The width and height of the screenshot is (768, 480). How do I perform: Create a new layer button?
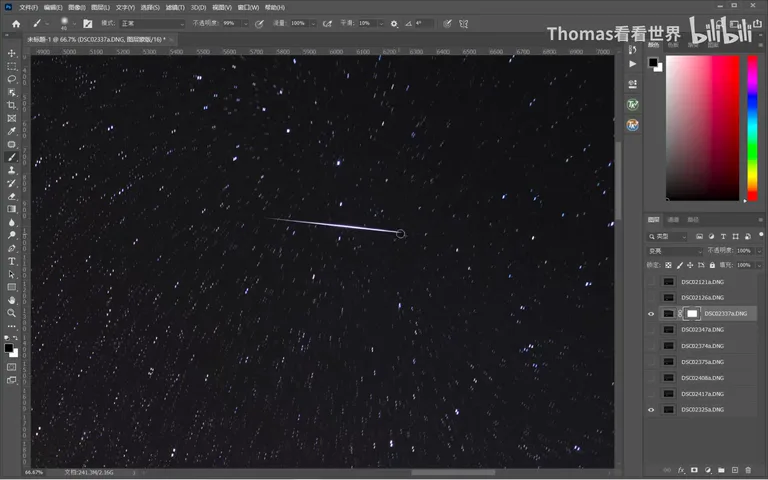(x=735, y=470)
